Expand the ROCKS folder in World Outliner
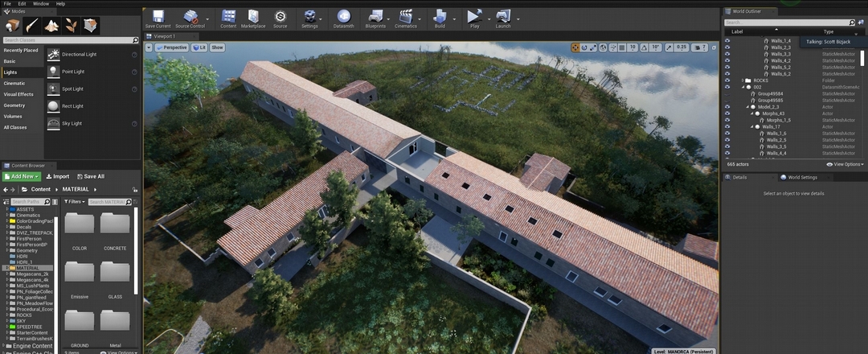Image resolution: width=868 pixels, height=354 pixels. point(743,80)
